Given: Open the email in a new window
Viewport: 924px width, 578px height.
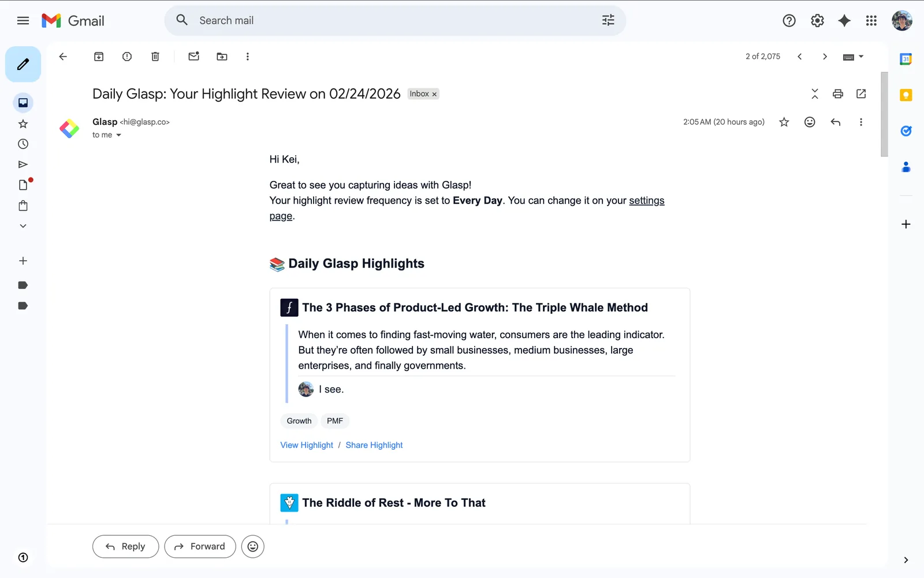Looking at the screenshot, I should pyautogui.click(x=861, y=94).
